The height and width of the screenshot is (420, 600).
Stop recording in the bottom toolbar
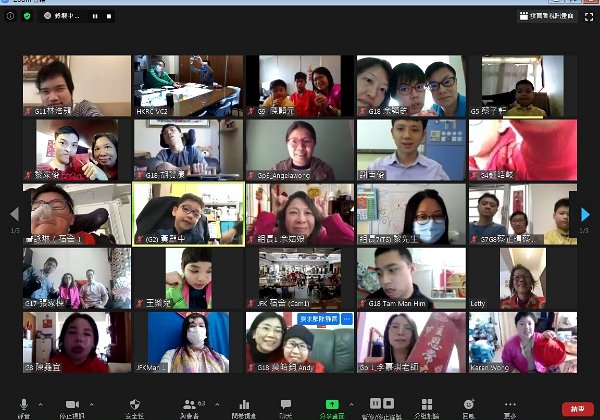(388, 404)
